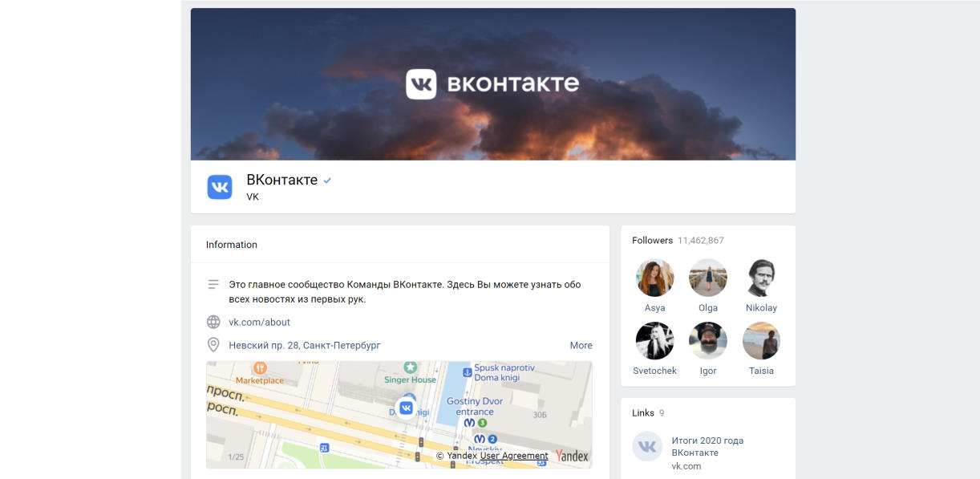Expand details with the More link
Screen dimensions: 980x479
coord(581,345)
